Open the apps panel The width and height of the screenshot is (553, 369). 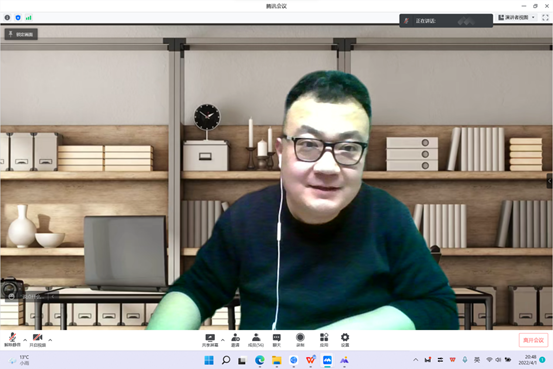[x=324, y=340]
